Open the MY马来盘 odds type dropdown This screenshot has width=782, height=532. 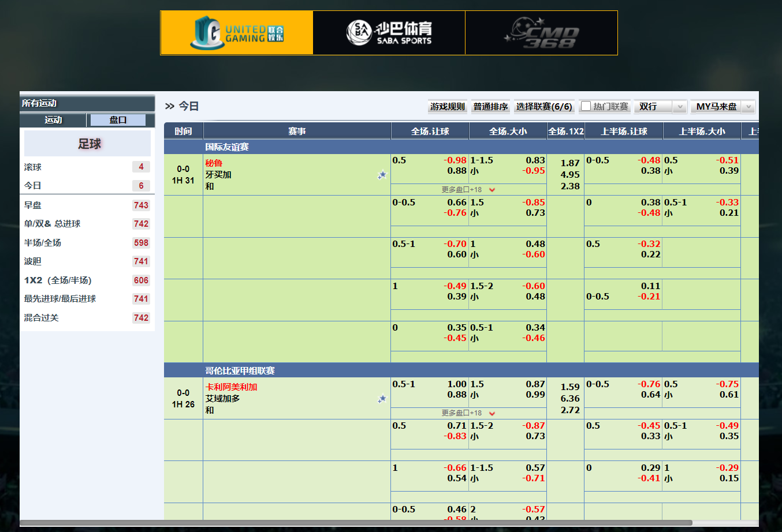click(723, 107)
